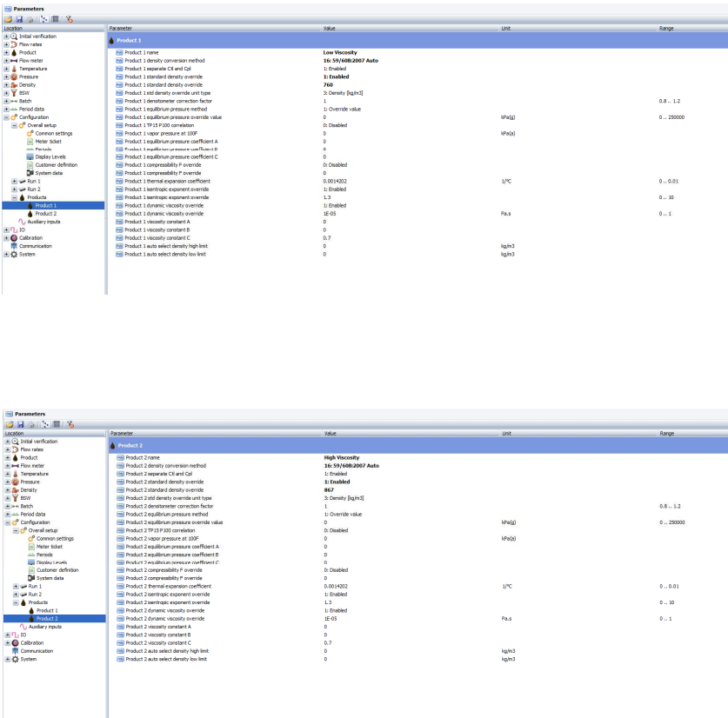Screen dimensions: 728x718
Task: Open System data in Product 2 window tree
Action: coord(50,578)
